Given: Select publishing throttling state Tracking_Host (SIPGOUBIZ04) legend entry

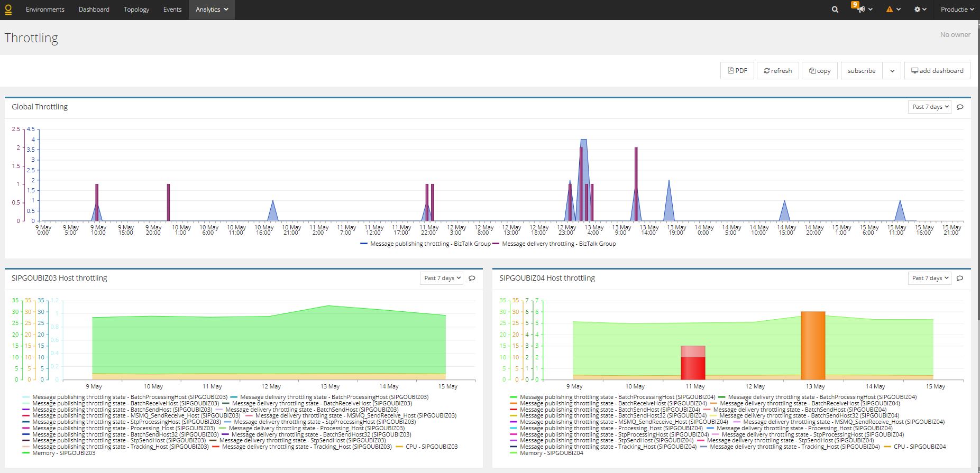Looking at the screenshot, I should click(x=603, y=447).
